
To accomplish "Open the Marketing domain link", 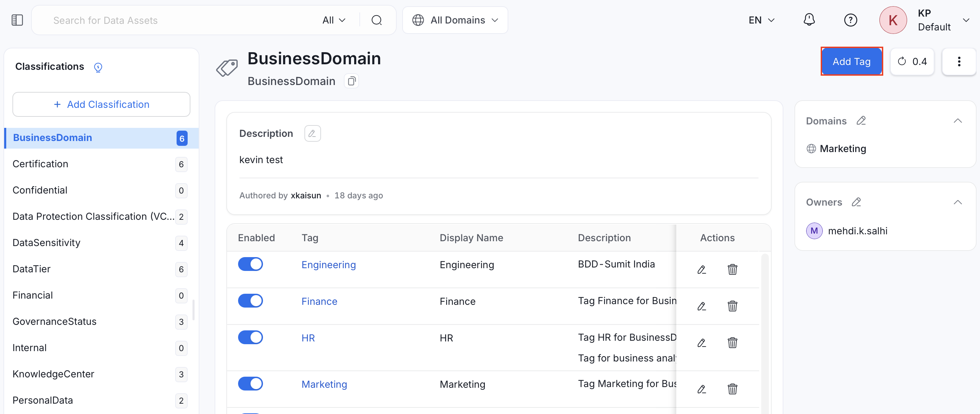I will click(x=843, y=149).
